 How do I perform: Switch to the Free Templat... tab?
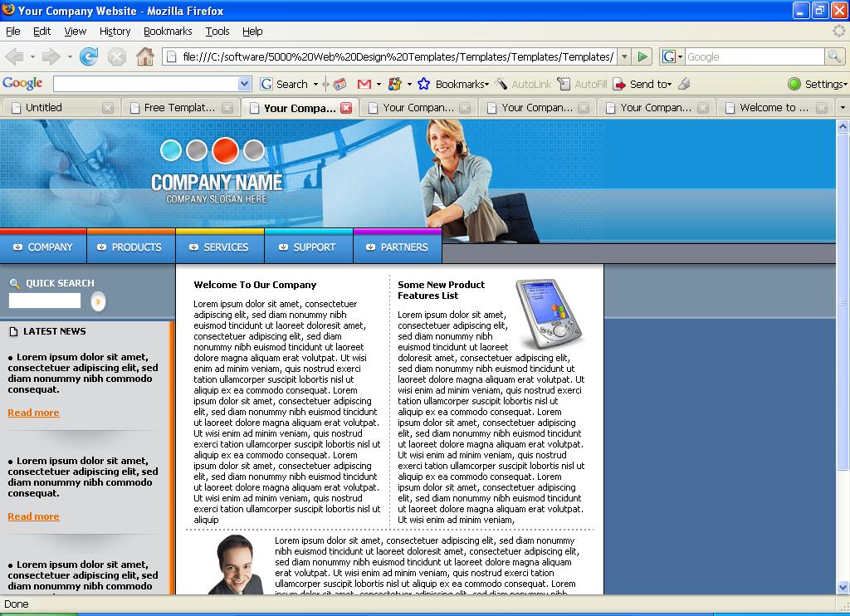pyautogui.click(x=179, y=108)
